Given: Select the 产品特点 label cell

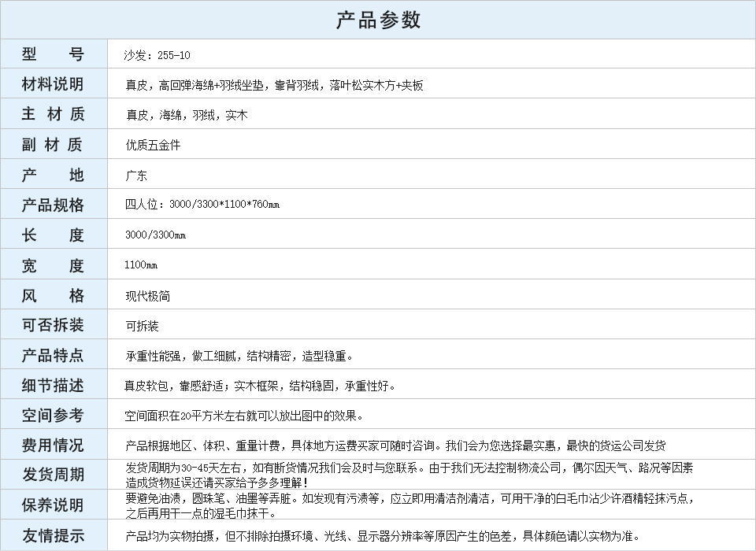Looking at the screenshot, I should click(54, 354).
